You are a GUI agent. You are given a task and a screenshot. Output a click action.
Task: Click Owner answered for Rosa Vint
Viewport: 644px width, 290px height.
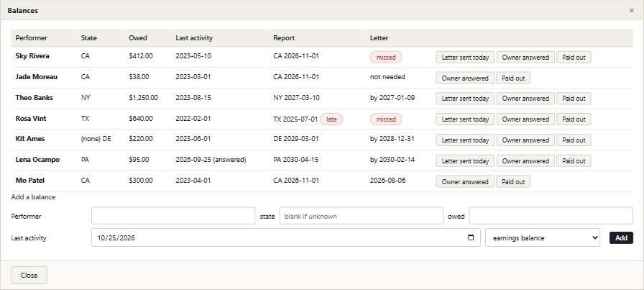525,119
